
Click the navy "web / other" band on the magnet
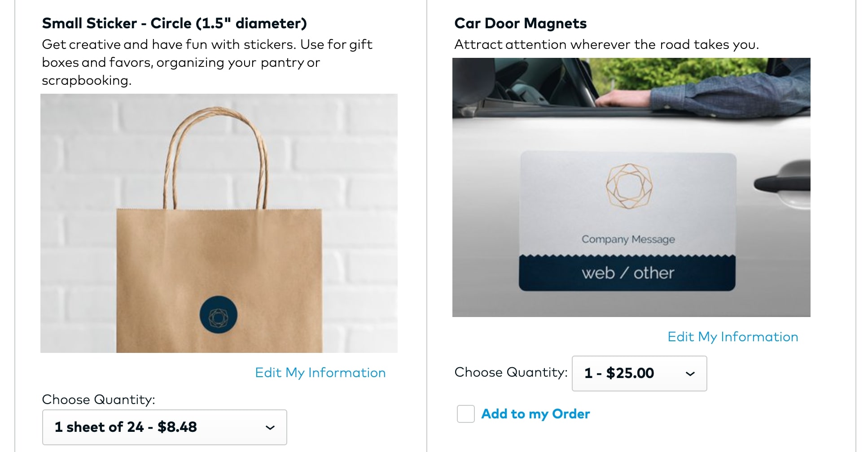(x=627, y=273)
